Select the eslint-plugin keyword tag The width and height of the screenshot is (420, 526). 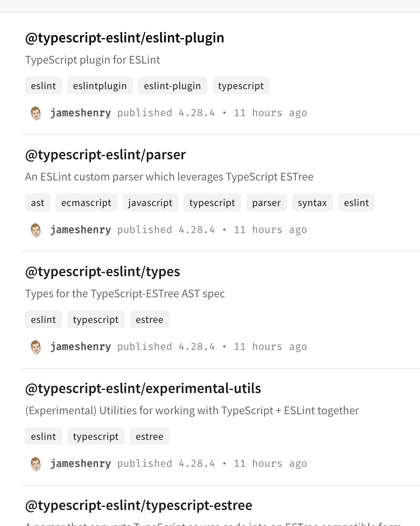(172, 86)
